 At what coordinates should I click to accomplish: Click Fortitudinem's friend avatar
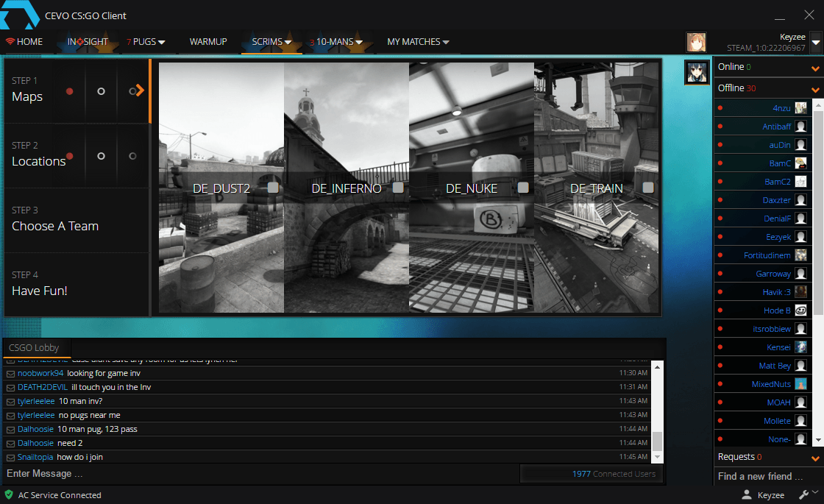click(x=800, y=255)
